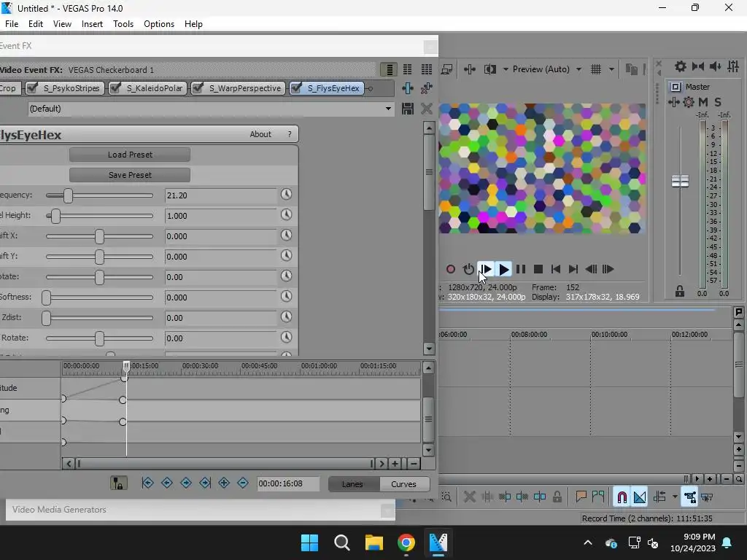This screenshot has height=560, width=747.
Task: Stop the preview playback
Action: (538, 269)
